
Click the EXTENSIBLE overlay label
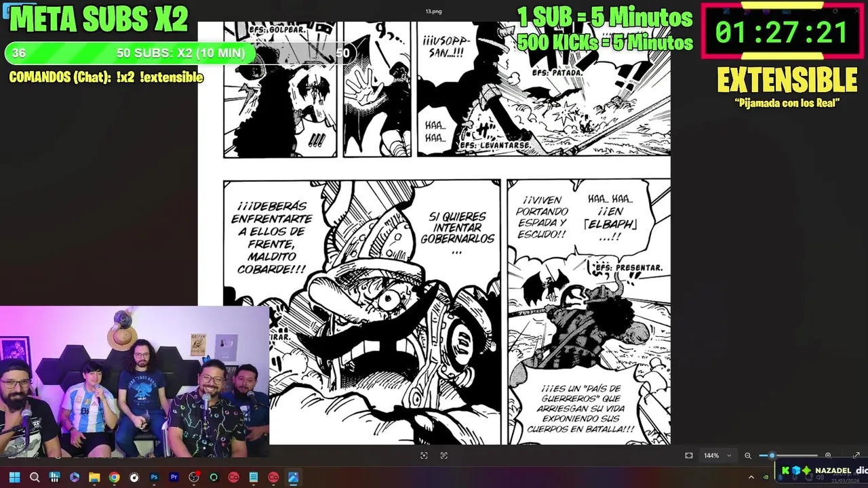787,81
